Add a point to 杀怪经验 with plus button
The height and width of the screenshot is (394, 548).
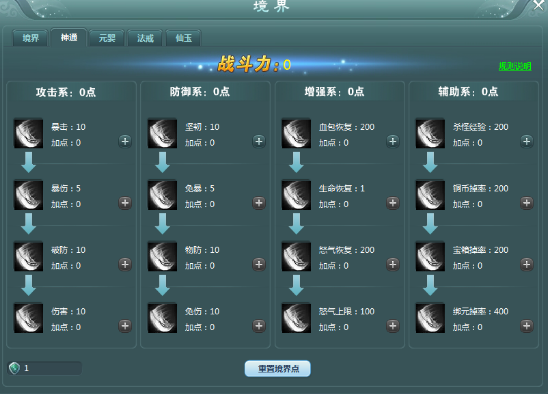coord(527,141)
